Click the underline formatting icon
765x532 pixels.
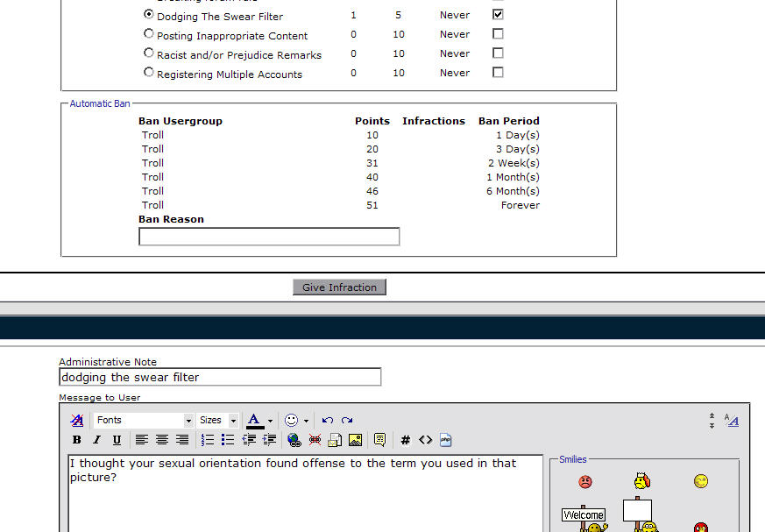117,440
